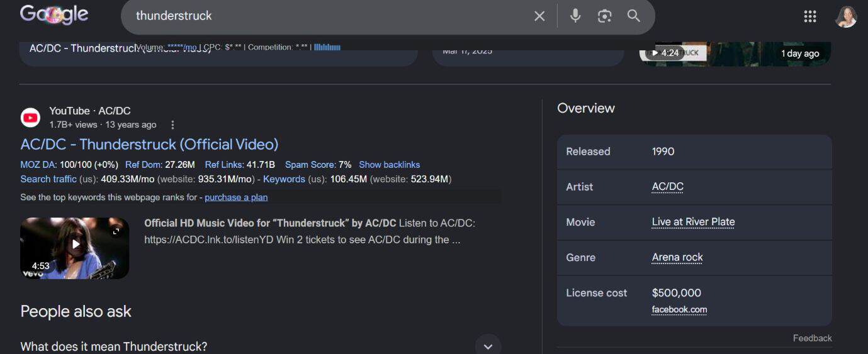
Task: Click the Keywords link
Action: (x=284, y=179)
